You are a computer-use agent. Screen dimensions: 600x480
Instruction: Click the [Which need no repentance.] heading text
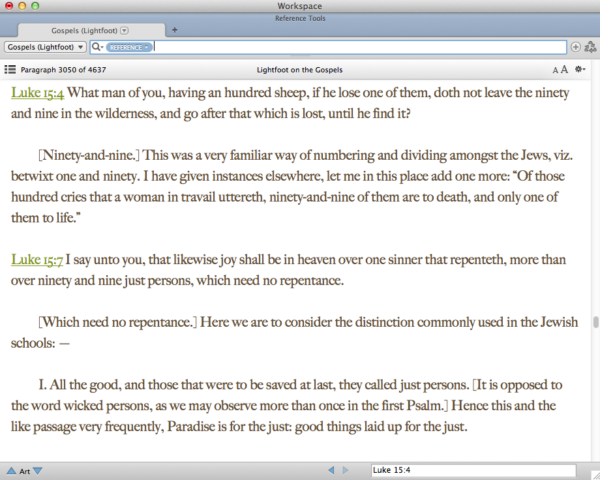click(117, 322)
